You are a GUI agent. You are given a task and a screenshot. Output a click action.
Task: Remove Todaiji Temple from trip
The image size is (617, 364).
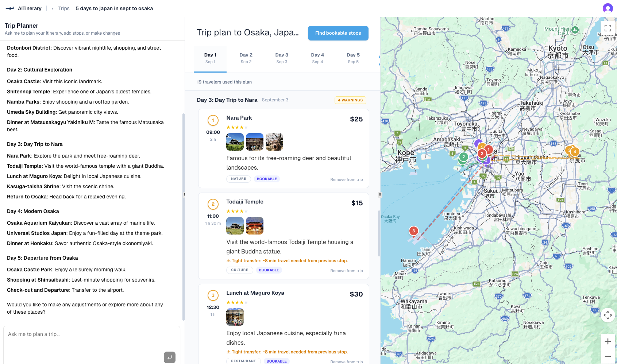(x=346, y=271)
